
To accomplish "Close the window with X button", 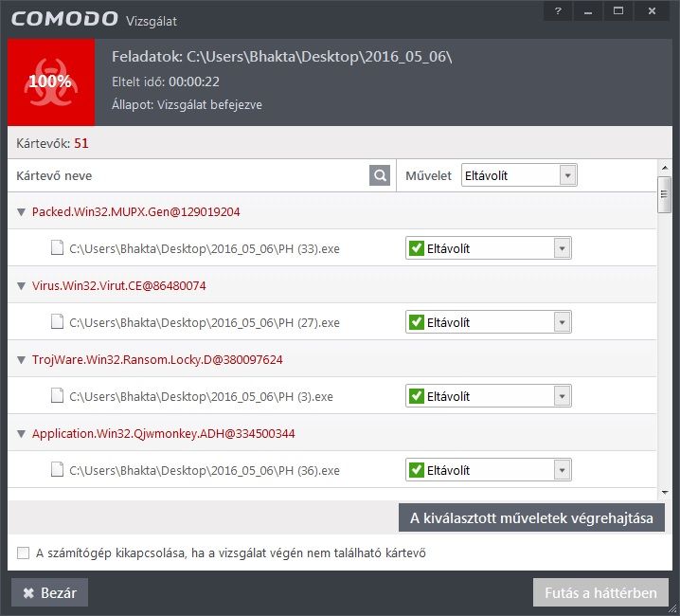I will [652, 10].
